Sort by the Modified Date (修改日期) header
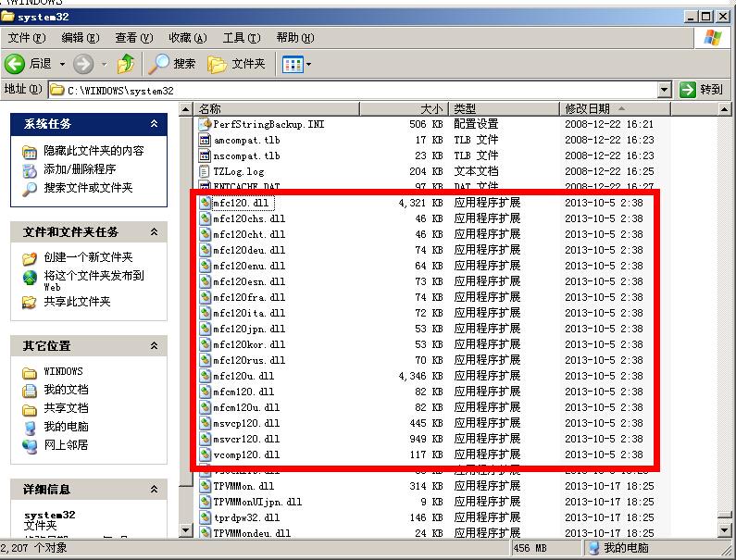This screenshot has width=736, height=560. 616,109
